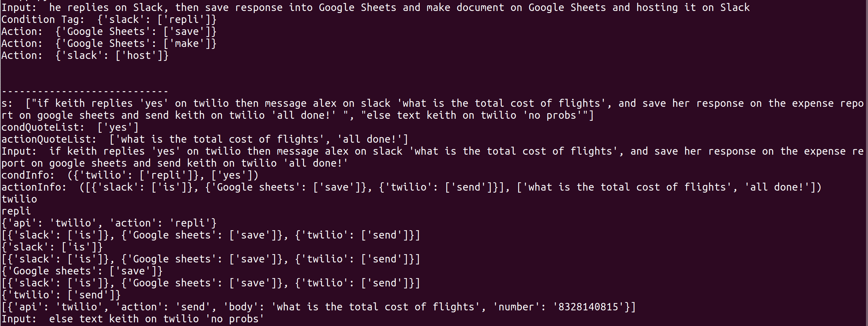868x326 pixels.
Task: Click the 'actionInfo:' label
Action: (x=34, y=187)
